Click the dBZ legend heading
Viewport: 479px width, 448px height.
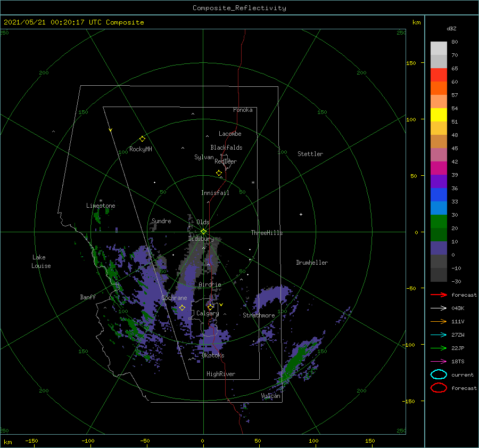[451, 28]
